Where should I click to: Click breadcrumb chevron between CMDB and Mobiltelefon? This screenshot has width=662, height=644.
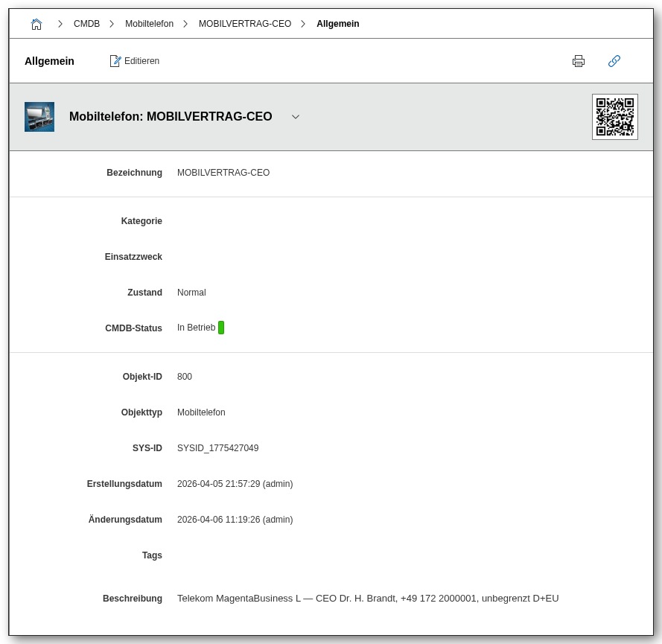click(112, 24)
